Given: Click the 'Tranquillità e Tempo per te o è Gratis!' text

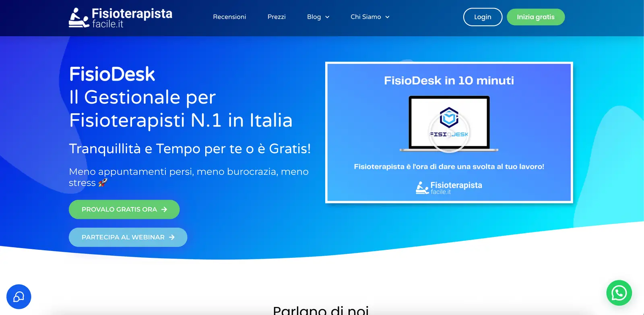Looking at the screenshot, I should (x=190, y=149).
